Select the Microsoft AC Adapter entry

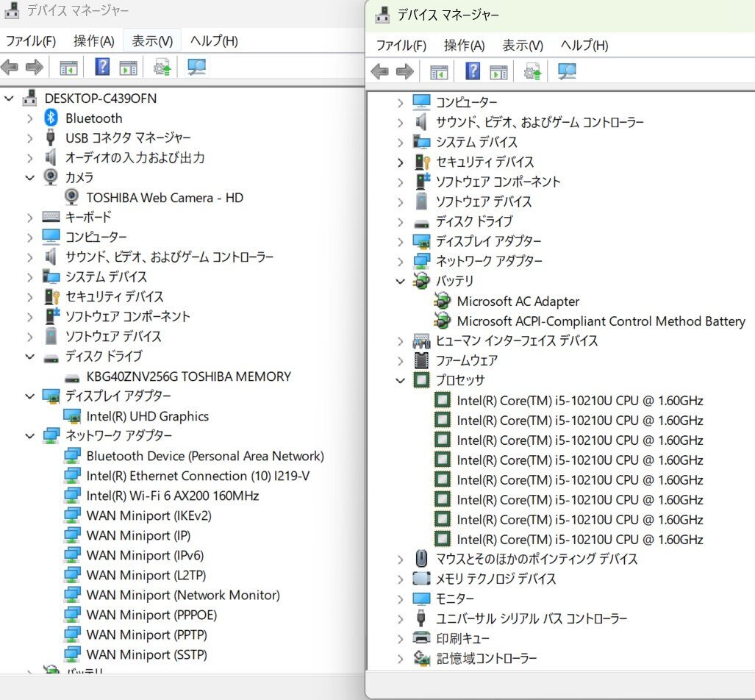click(518, 301)
